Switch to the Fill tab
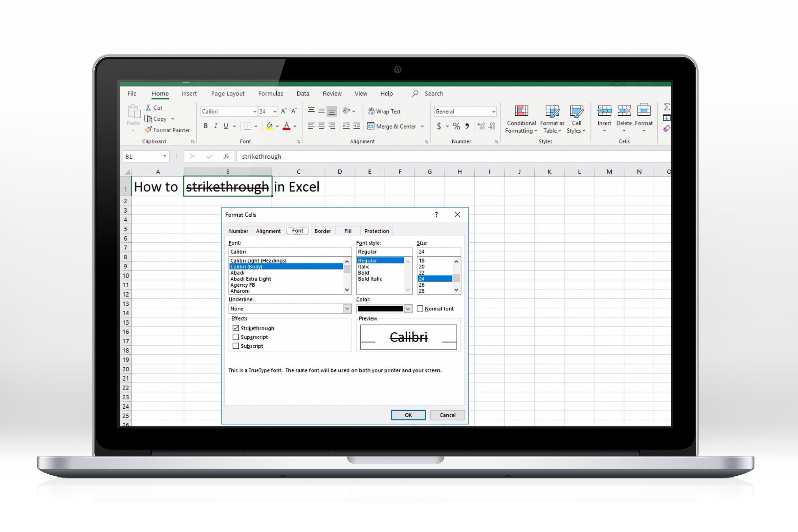Viewport: 798px width, 532px height. [348, 231]
